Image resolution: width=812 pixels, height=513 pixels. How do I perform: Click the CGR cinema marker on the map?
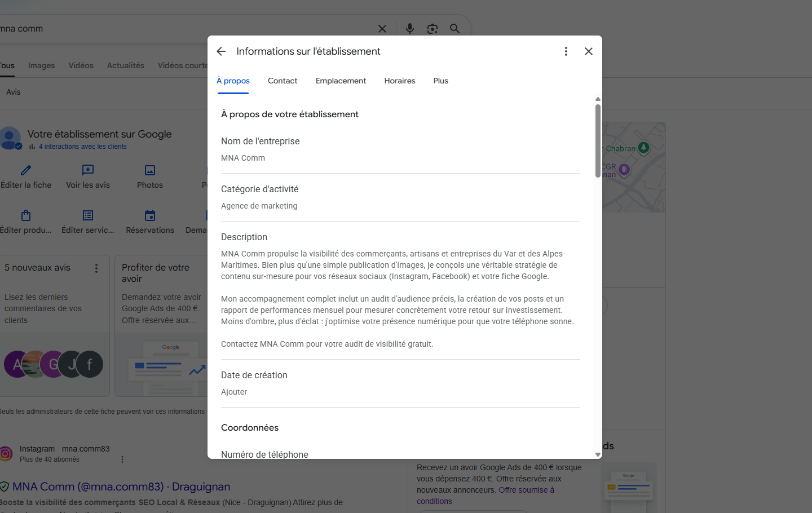pos(624,169)
